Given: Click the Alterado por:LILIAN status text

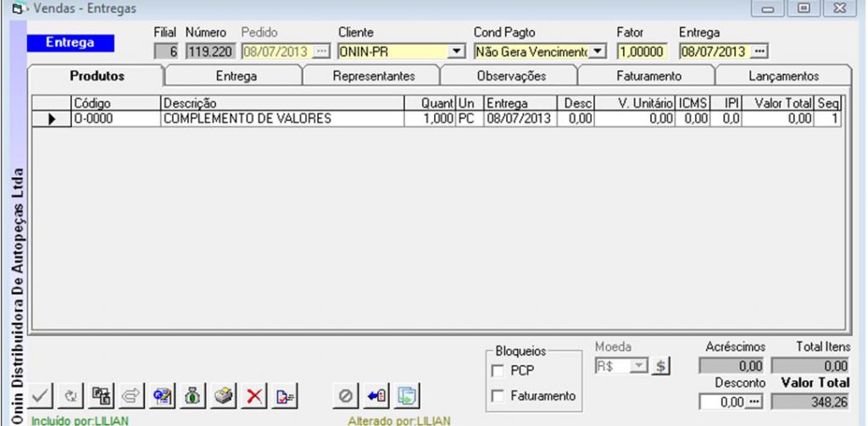Looking at the screenshot, I should click(398, 420).
